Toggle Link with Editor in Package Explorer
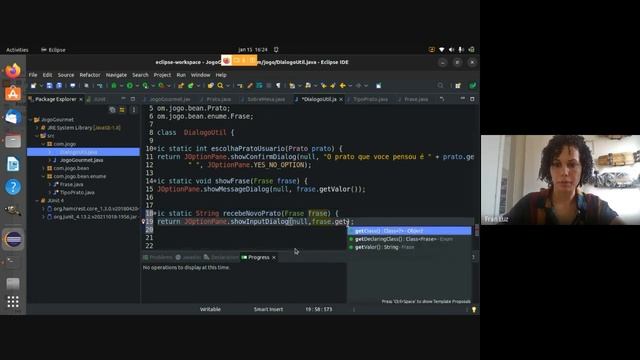This screenshot has height=360, width=640. (122, 110)
